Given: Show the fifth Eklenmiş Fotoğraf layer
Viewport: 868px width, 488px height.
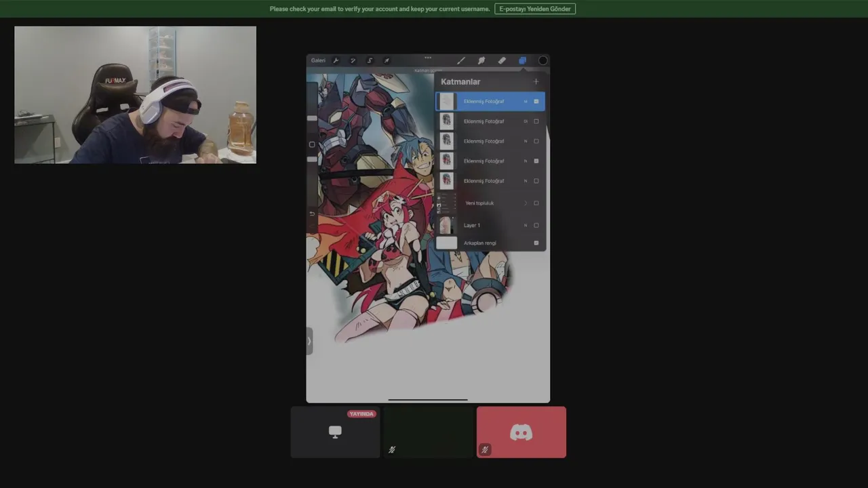Looking at the screenshot, I should tap(536, 181).
